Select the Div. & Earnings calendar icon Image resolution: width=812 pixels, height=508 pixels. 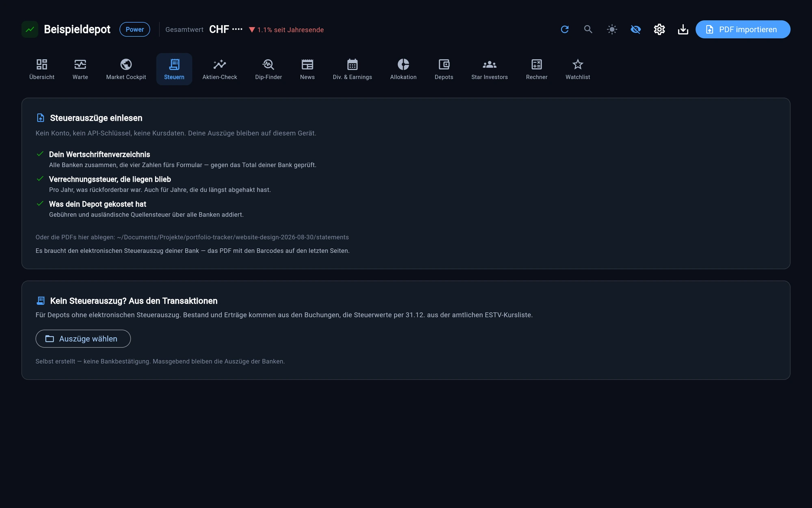click(352, 64)
